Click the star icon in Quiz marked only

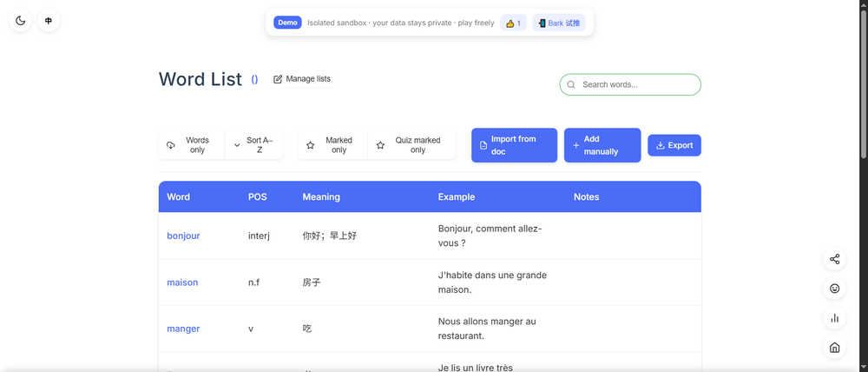click(x=380, y=145)
